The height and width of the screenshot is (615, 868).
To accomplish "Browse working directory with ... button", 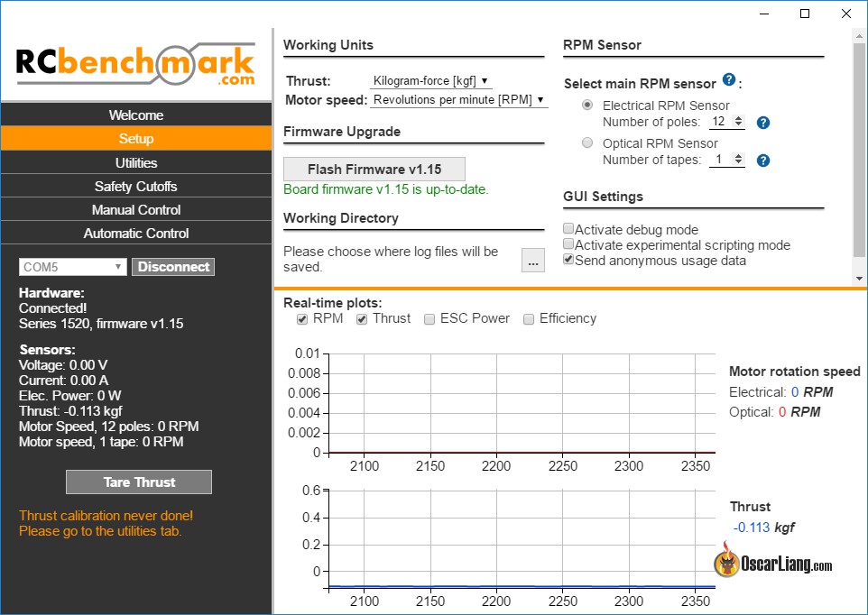I will click(x=533, y=261).
